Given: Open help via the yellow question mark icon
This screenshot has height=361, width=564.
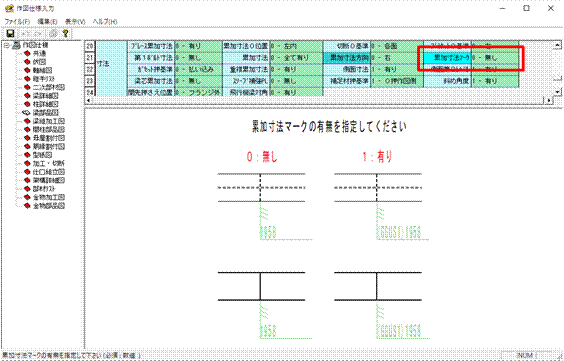Looking at the screenshot, I should 65,34.
